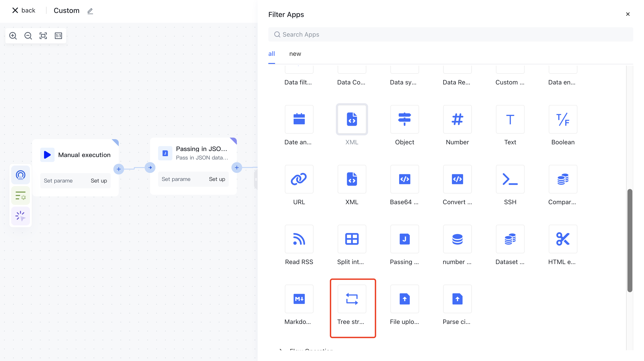
Task: Click Set up on Manual execution
Action: pyautogui.click(x=99, y=181)
